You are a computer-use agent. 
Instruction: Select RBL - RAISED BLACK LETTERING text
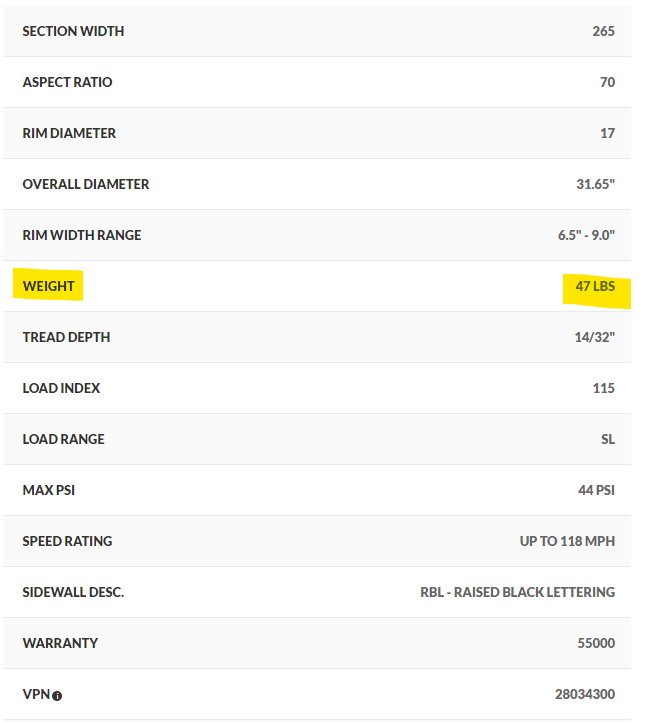click(518, 592)
